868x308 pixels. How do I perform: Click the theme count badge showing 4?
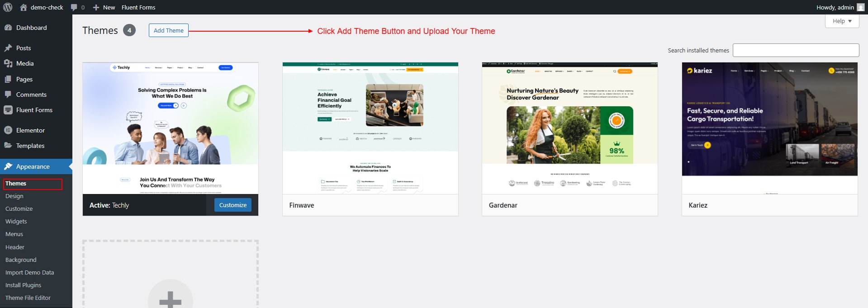[x=129, y=30]
